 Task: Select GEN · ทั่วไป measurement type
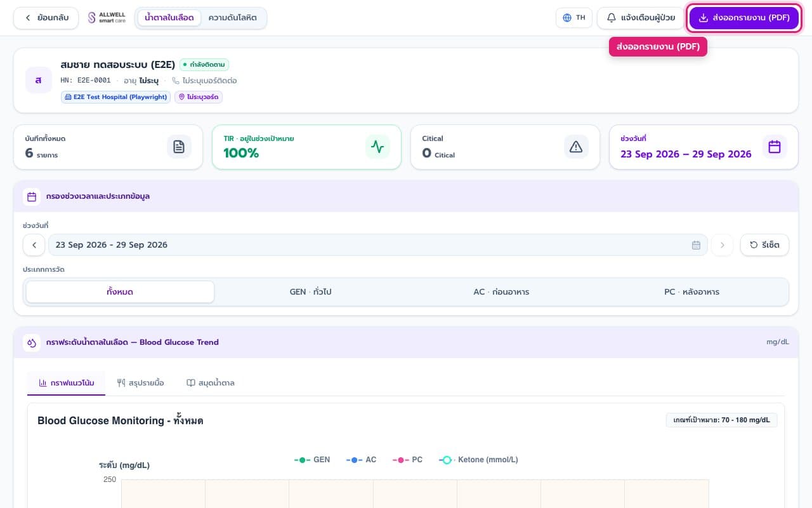point(310,292)
